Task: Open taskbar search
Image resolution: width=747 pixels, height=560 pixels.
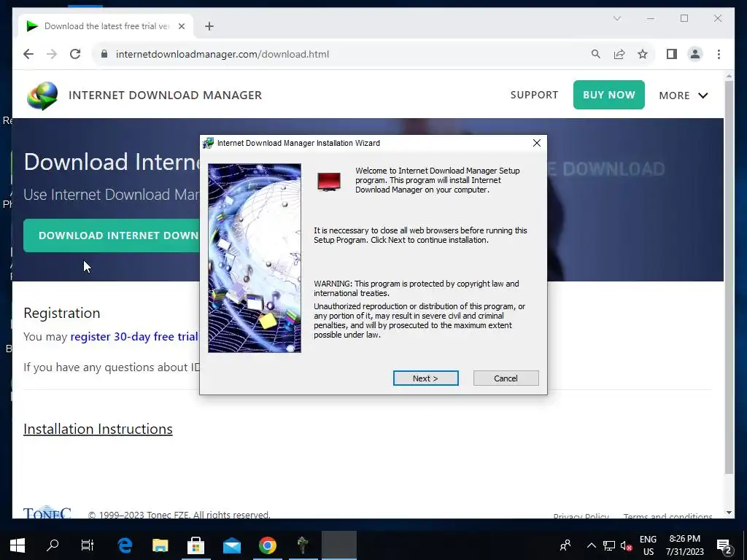Action: point(53,545)
